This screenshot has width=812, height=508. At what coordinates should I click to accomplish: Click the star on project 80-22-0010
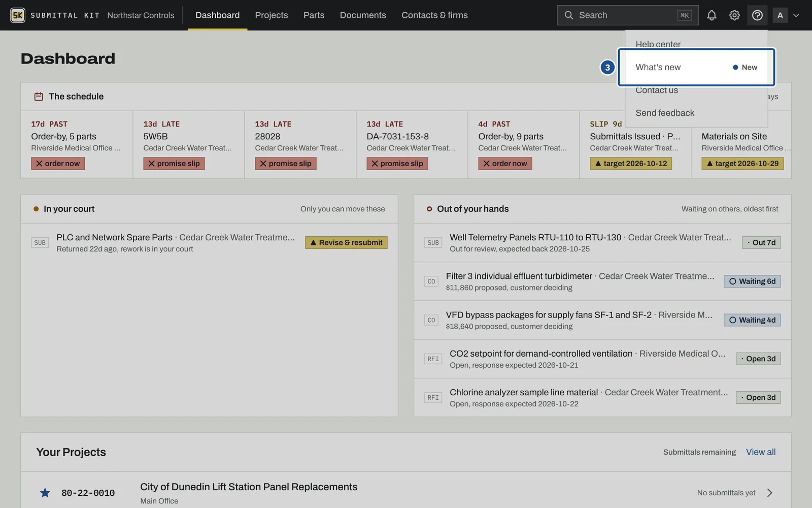(45, 493)
